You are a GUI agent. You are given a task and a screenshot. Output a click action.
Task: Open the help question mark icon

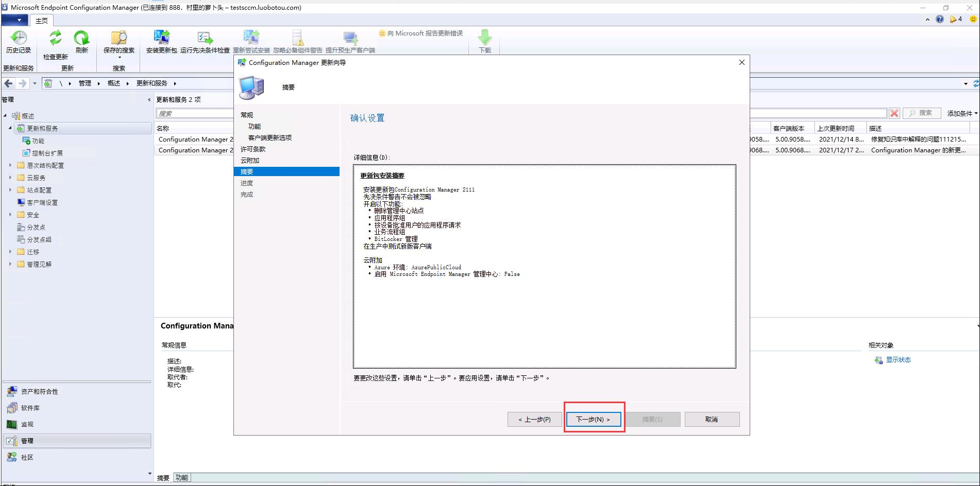pyautogui.click(x=940, y=20)
